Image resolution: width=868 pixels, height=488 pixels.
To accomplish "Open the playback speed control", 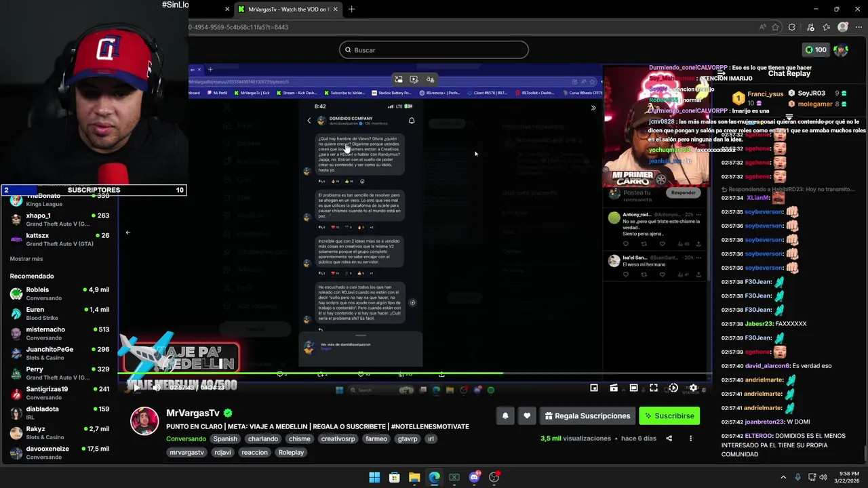I will [673, 388].
